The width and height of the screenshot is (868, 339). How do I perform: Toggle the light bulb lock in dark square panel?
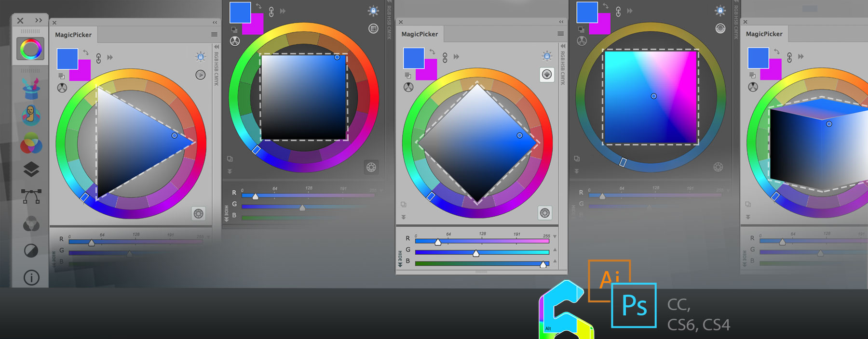[x=373, y=11]
